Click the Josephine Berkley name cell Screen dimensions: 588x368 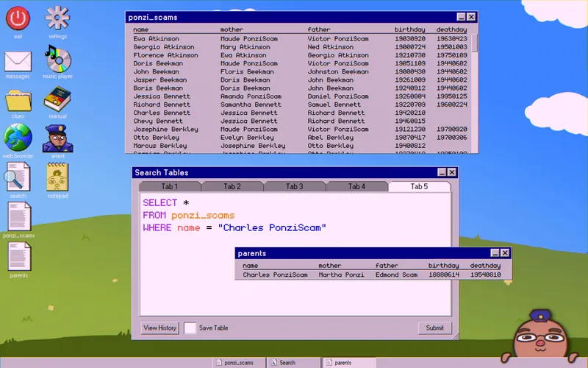(166, 130)
